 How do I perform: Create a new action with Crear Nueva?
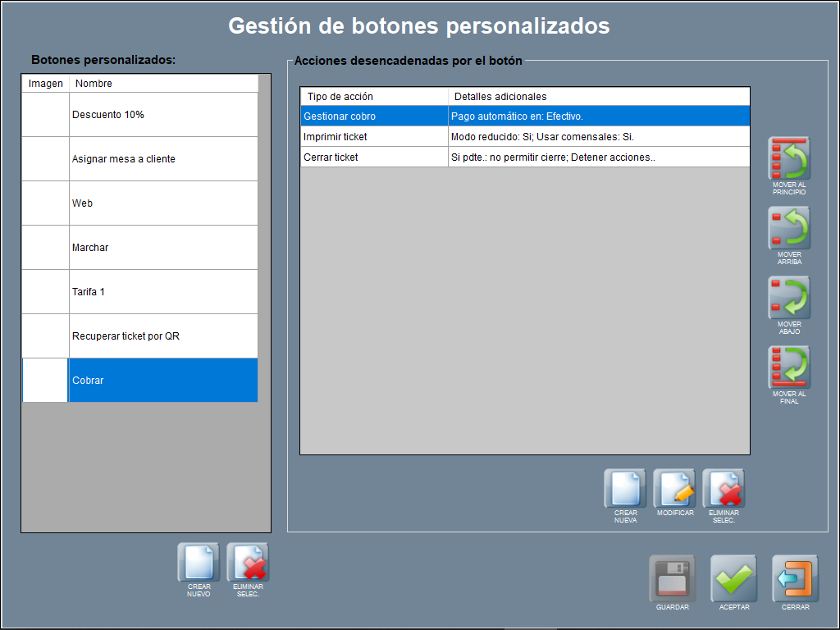625,490
